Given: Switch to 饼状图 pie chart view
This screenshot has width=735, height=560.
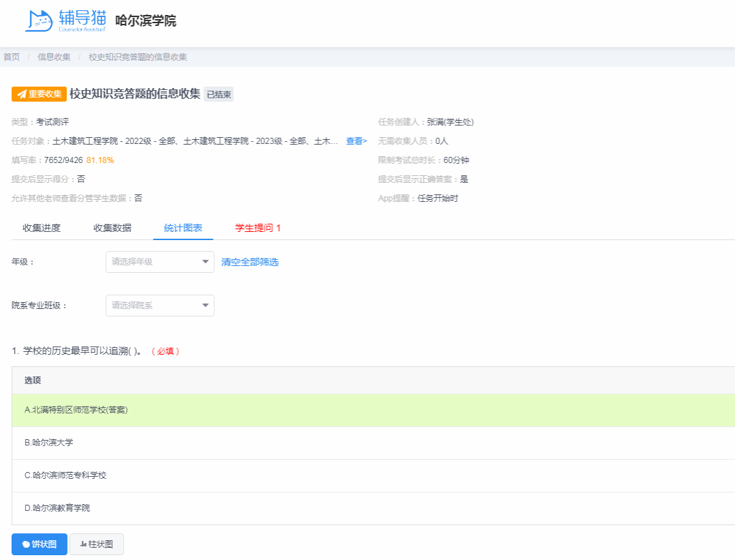Looking at the screenshot, I should pyautogui.click(x=40, y=544).
